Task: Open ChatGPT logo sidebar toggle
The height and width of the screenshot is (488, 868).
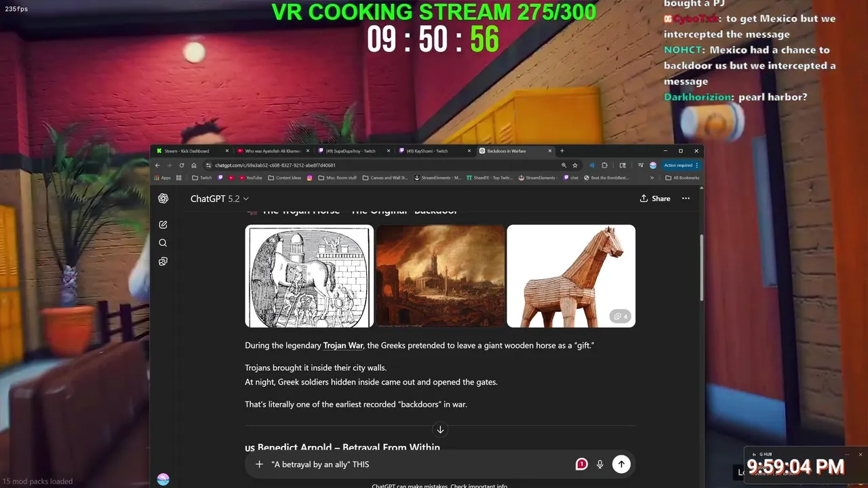Action: click(x=163, y=199)
